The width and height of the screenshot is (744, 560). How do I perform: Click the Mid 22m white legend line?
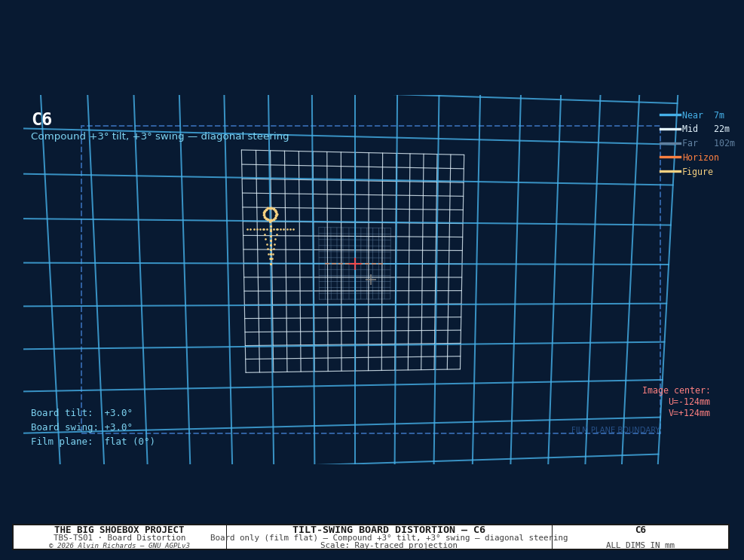(x=670, y=129)
